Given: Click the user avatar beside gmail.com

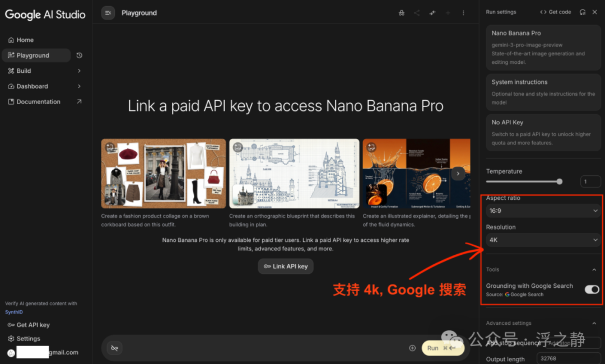Looking at the screenshot, I should [x=11, y=353].
